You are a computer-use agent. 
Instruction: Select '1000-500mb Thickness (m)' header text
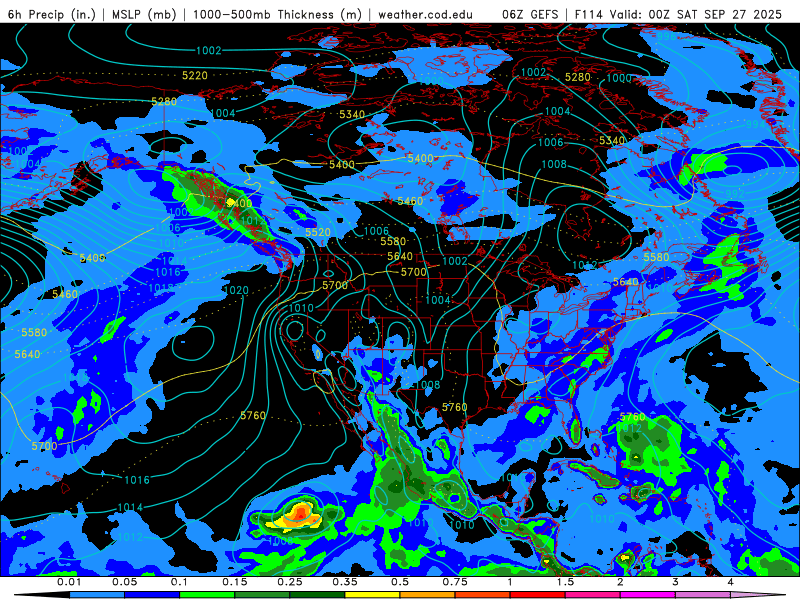coord(280,14)
